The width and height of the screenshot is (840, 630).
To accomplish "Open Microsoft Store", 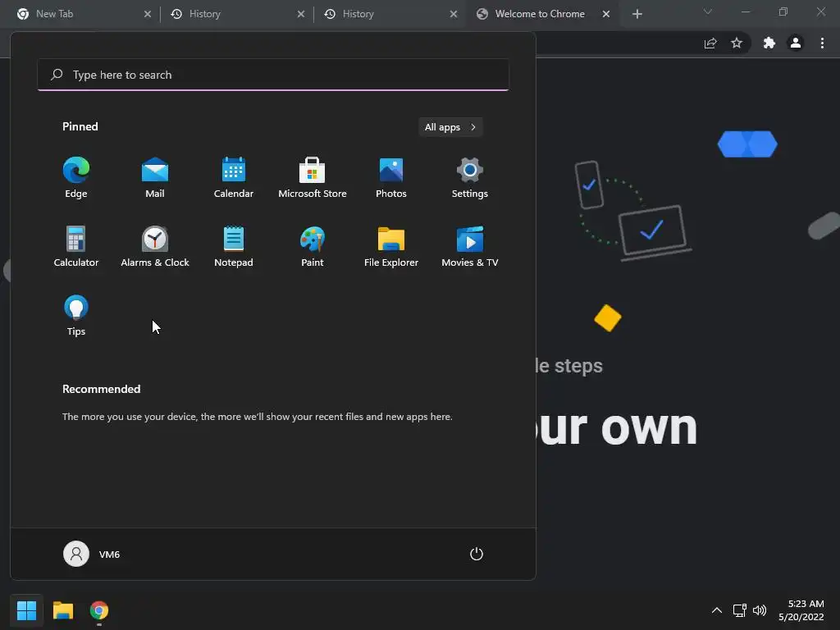I will pyautogui.click(x=313, y=178).
